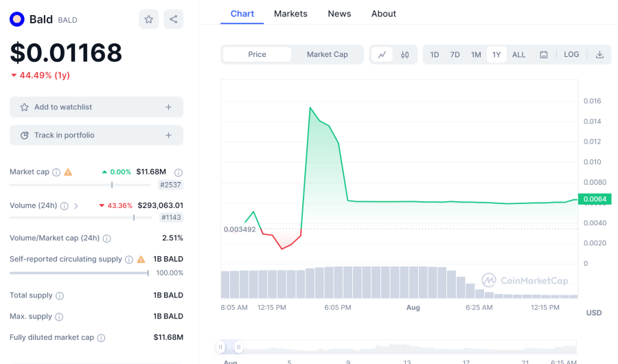Image resolution: width=618 pixels, height=364 pixels.
Task: Click the USD currency label below chart
Action: point(593,312)
